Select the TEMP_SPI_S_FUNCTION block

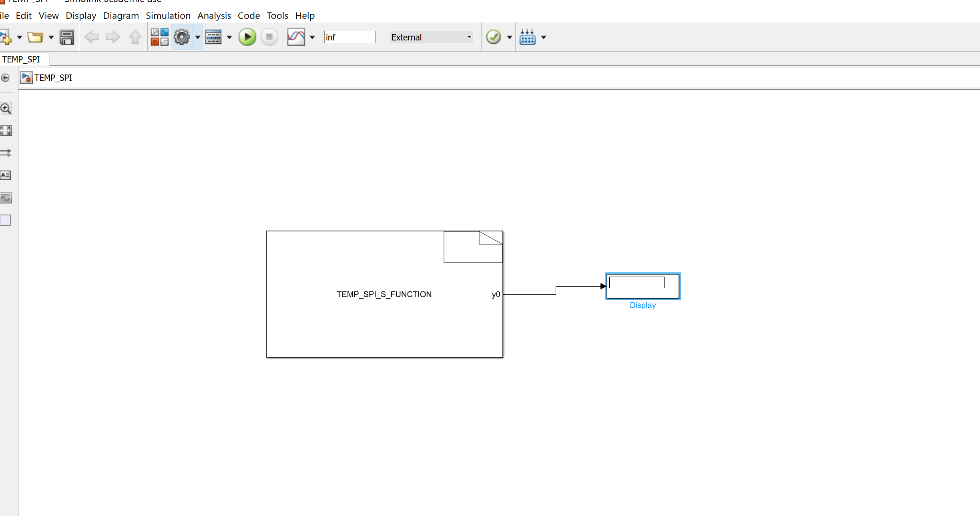pyautogui.click(x=385, y=294)
